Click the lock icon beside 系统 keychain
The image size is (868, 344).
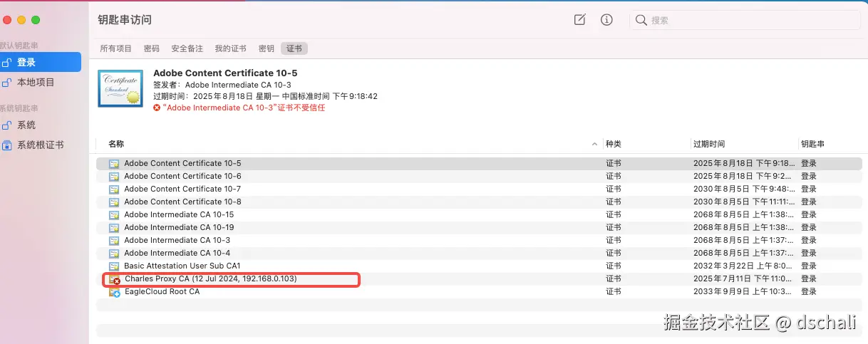pyautogui.click(x=7, y=125)
